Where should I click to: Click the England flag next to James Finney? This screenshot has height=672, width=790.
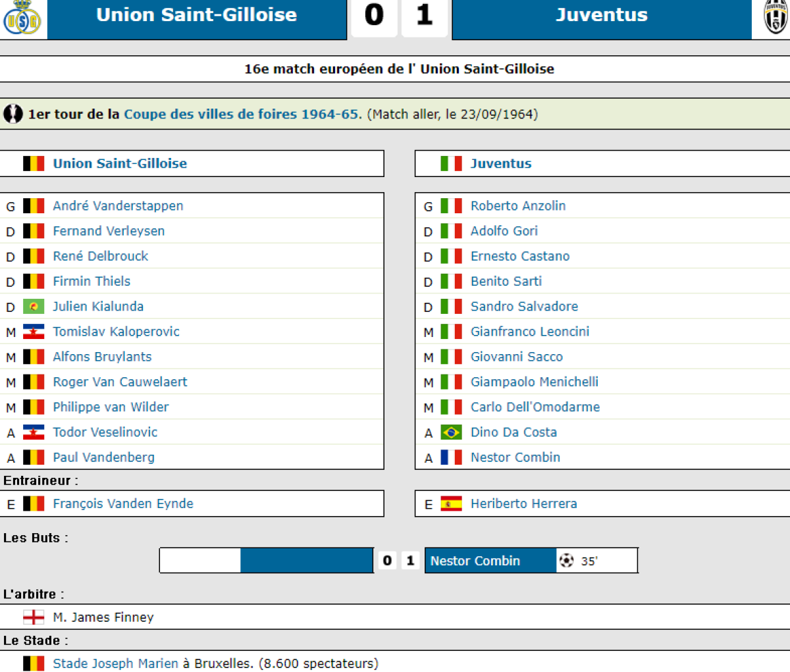pyautogui.click(x=34, y=617)
